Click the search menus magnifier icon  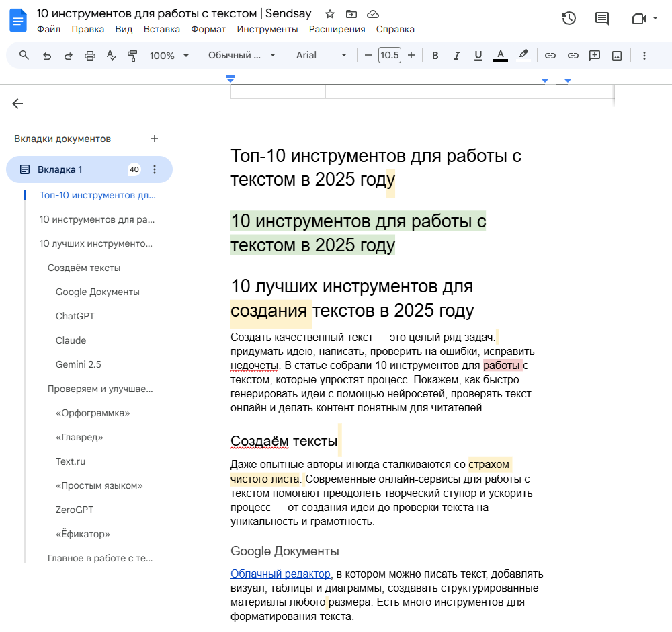click(24, 55)
